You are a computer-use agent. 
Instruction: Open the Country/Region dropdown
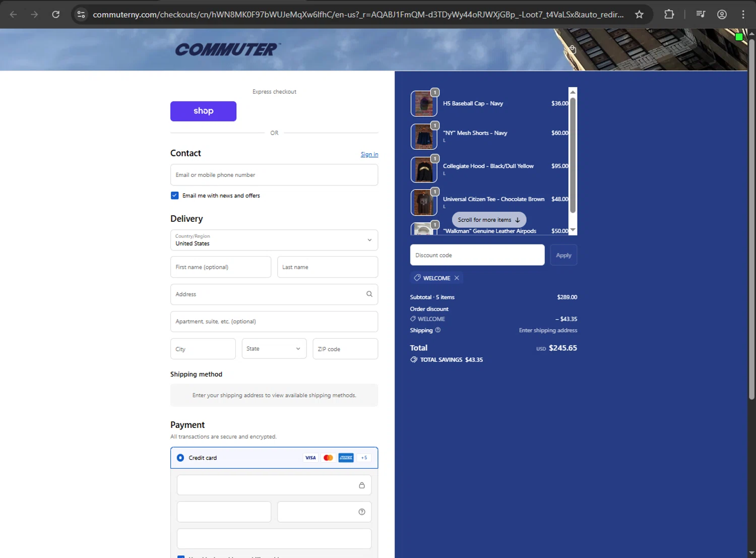click(274, 240)
